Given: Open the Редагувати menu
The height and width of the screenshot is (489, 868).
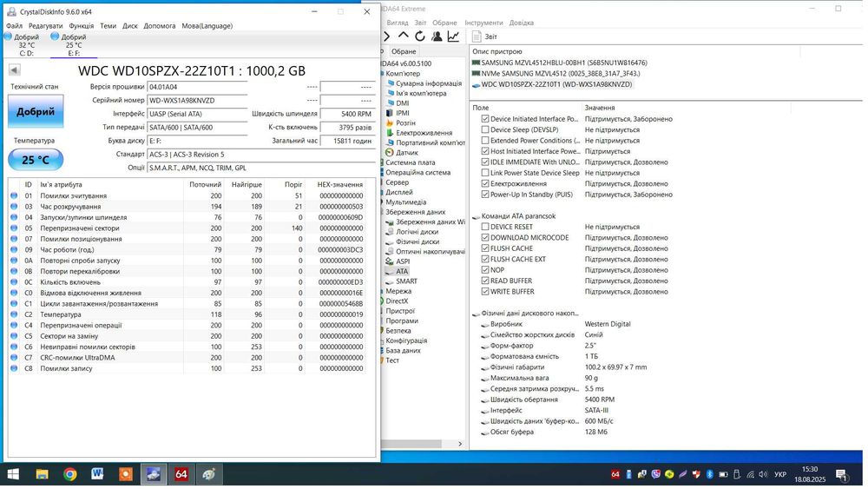Looking at the screenshot, I should (x=45, y=26).
